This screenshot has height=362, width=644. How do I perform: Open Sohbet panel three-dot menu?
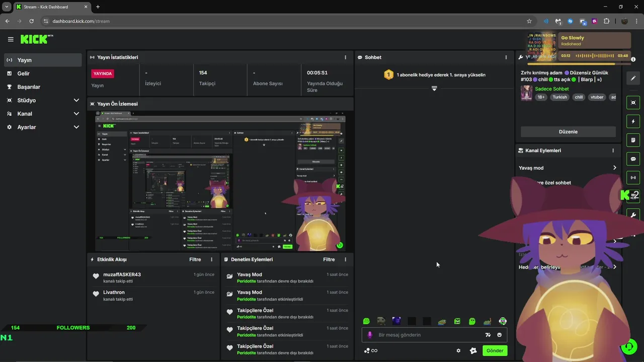[x=506, y=57]
